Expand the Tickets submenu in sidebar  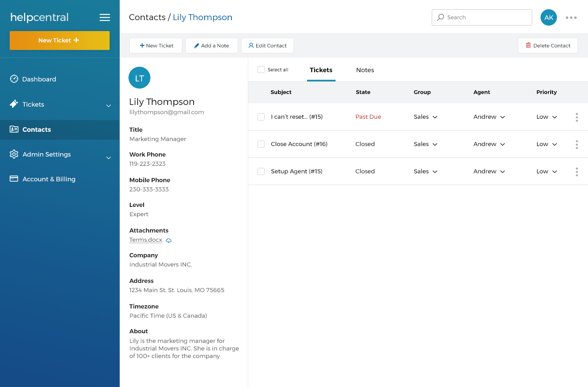coord(108,105)
